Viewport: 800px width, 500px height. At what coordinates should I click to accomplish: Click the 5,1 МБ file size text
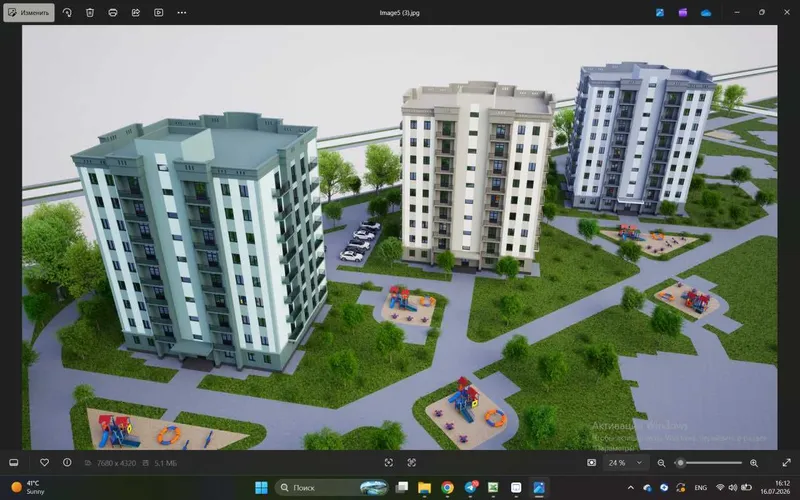(x=166, y=463)
